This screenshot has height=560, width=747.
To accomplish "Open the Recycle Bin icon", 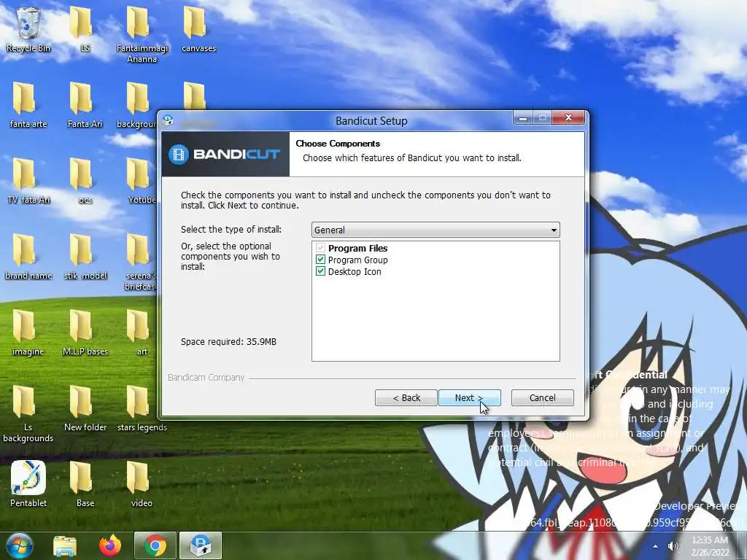I will [28, 29].
